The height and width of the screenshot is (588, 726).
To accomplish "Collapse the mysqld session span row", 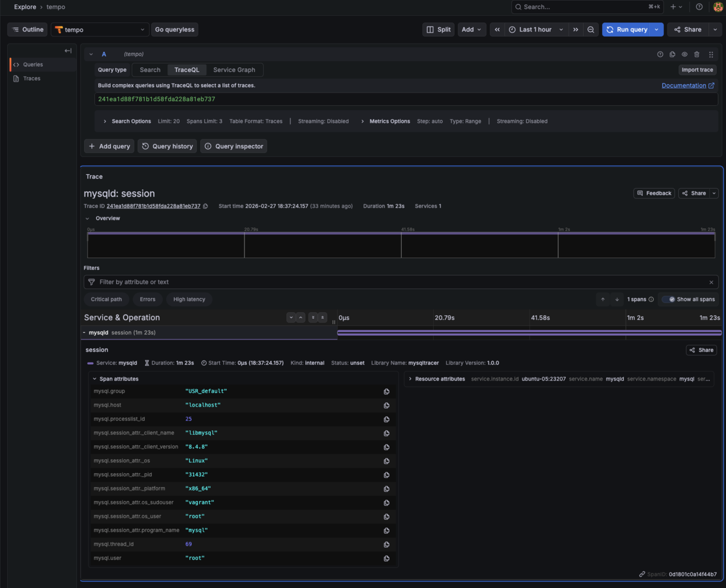I will click(84, 333).
